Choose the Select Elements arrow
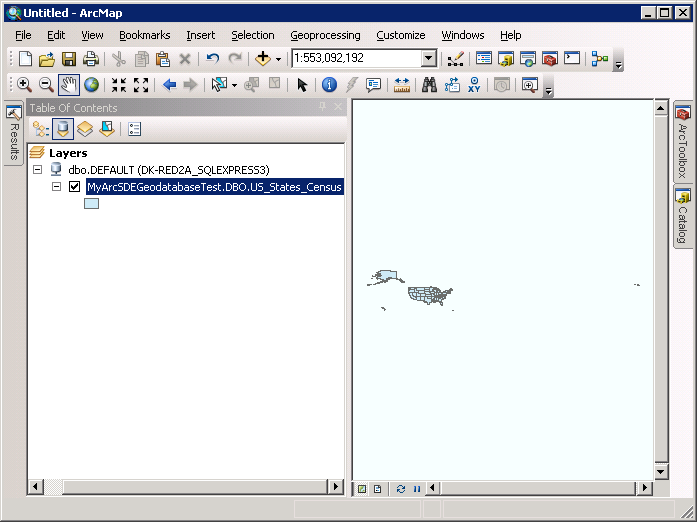Screen dimensions: 697x522 tap(302, 84)
